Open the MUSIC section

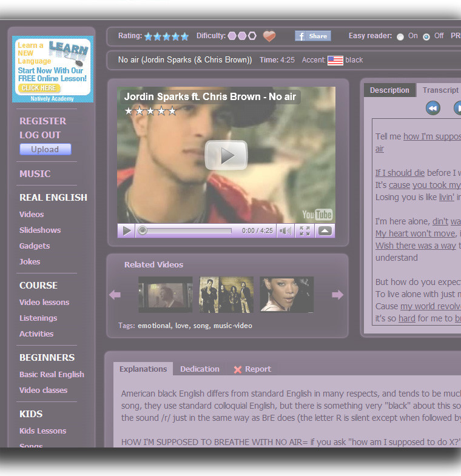(x=35, y=173)
